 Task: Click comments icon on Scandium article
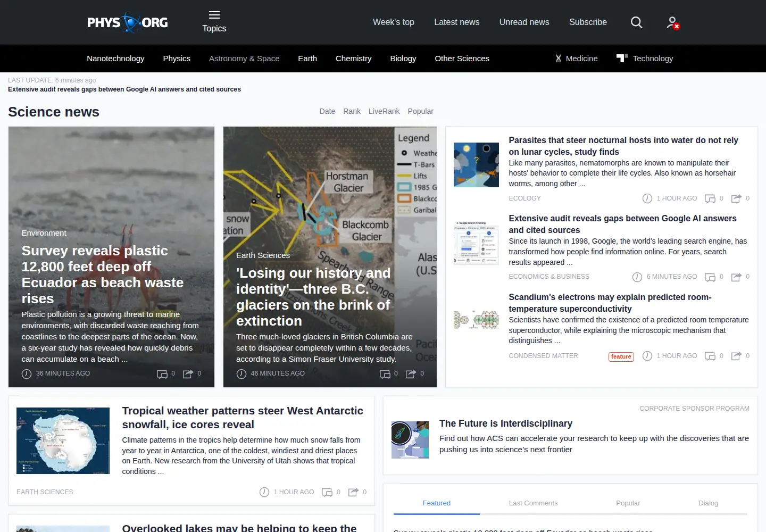coord(710,356)
